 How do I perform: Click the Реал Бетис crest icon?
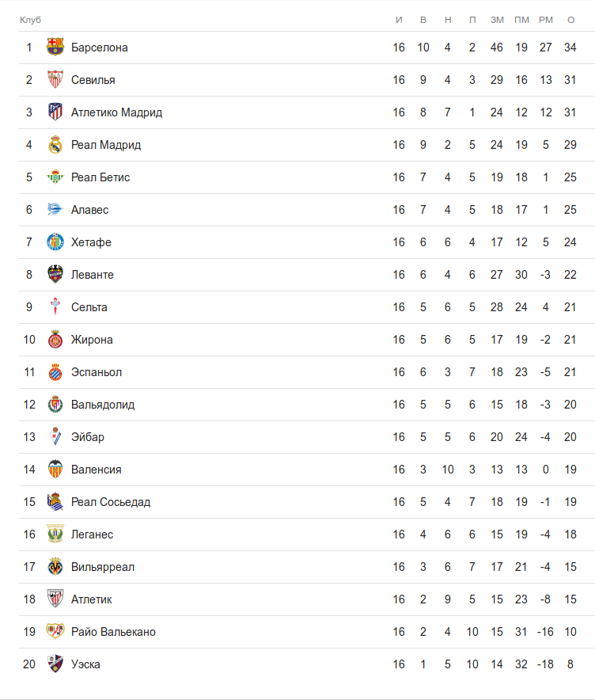click(55, 177)
